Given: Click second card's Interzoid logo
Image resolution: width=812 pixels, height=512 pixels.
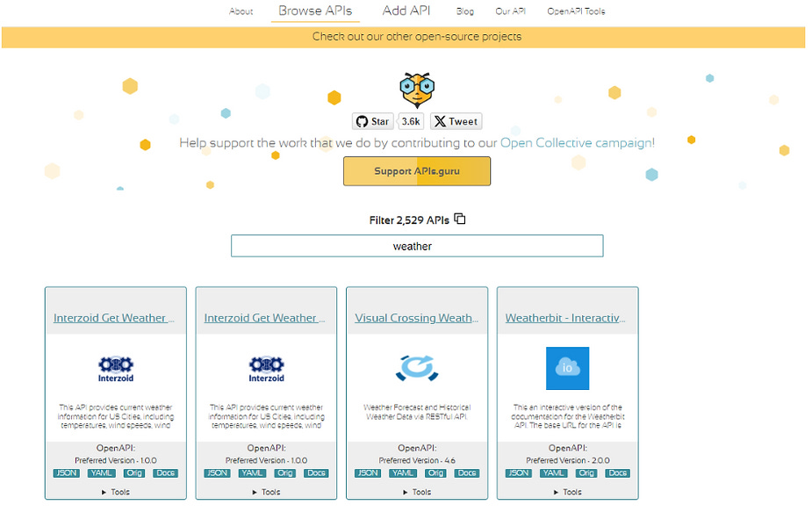Looking at the screenshot, I should (266, 369).
